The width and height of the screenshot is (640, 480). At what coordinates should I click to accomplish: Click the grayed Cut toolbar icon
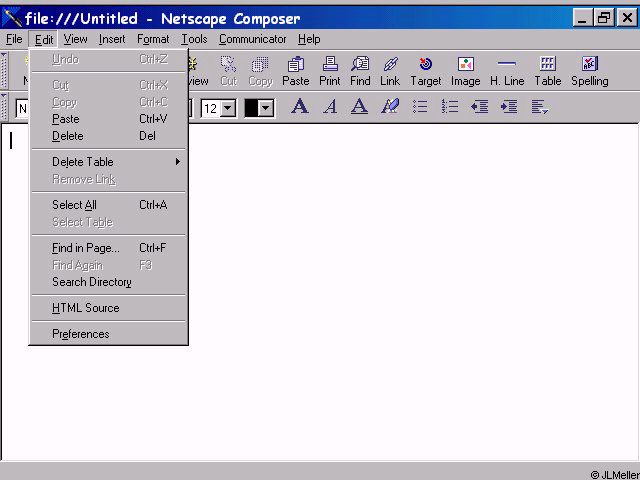229,71
